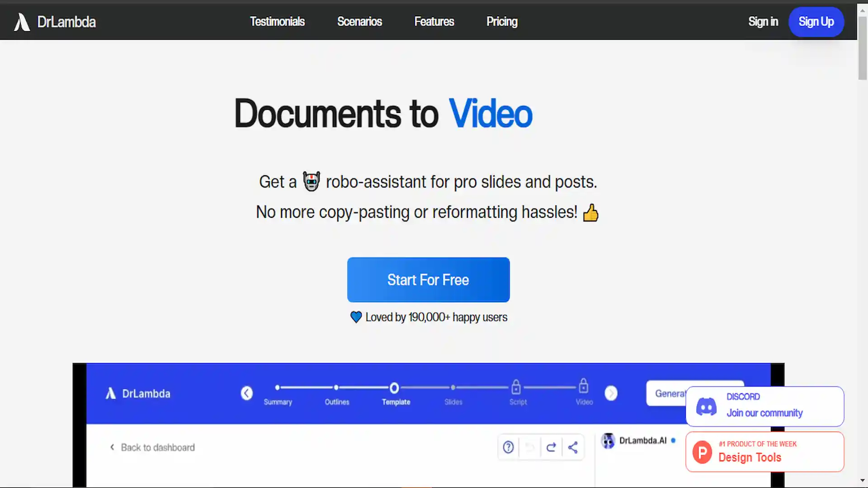Click the share icon
Viewport: 868px width, 488px height.
pyautogui.click(x=573, y=447)
